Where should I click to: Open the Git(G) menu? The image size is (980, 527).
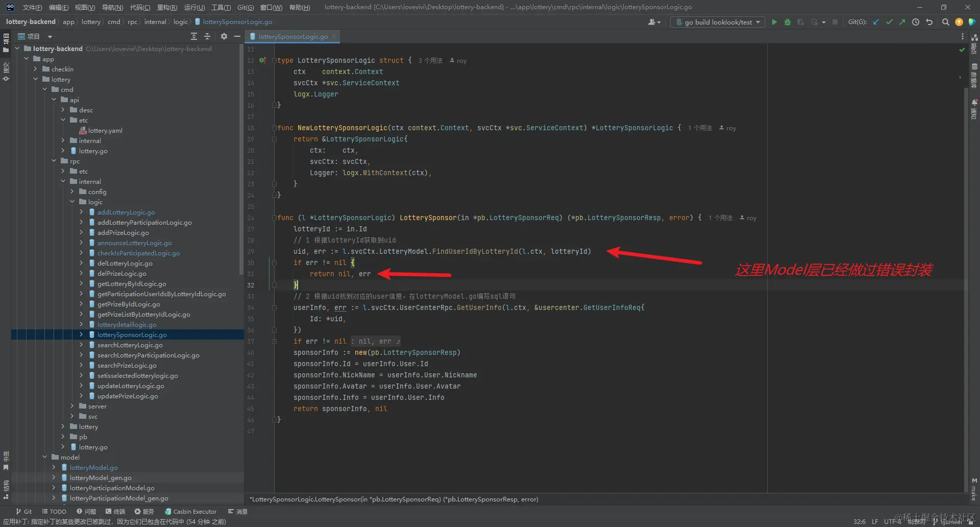246,7
